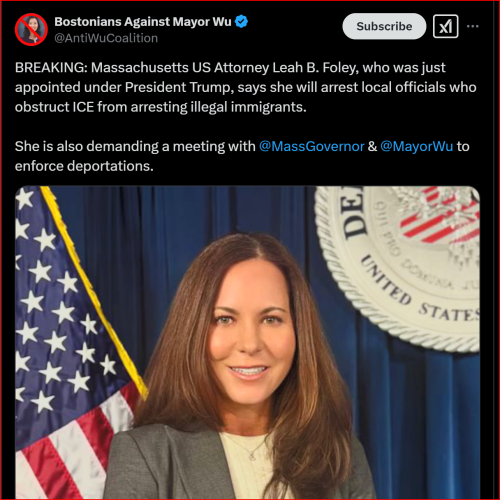Open the three-dot more options menu
Image resolution: width=500 pixels, height=500 pixels.
473,26
